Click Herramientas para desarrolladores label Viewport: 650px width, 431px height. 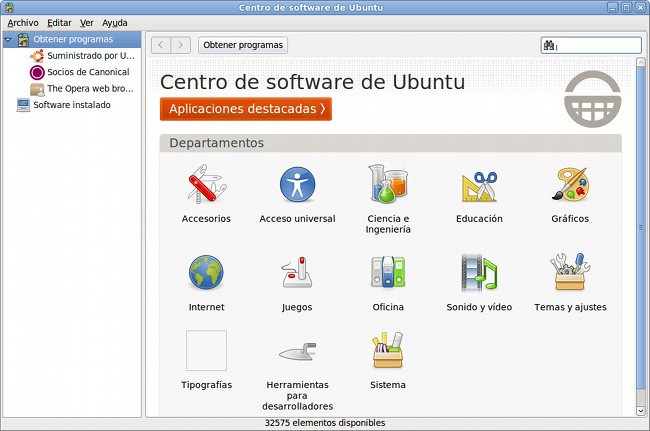pyautogui.click(x=297, y=396)
